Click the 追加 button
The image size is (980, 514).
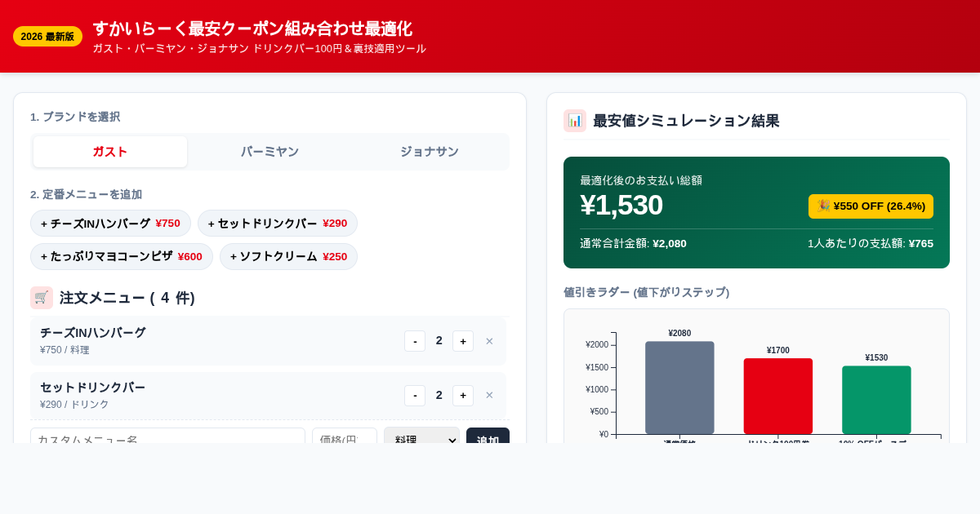click(x=488, y=436)
